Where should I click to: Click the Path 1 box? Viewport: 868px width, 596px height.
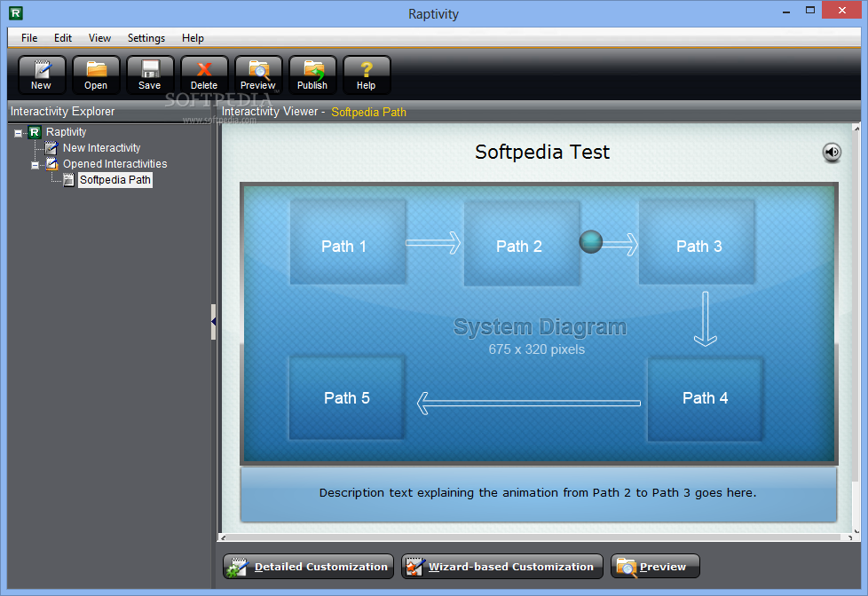tap(348, 242)
